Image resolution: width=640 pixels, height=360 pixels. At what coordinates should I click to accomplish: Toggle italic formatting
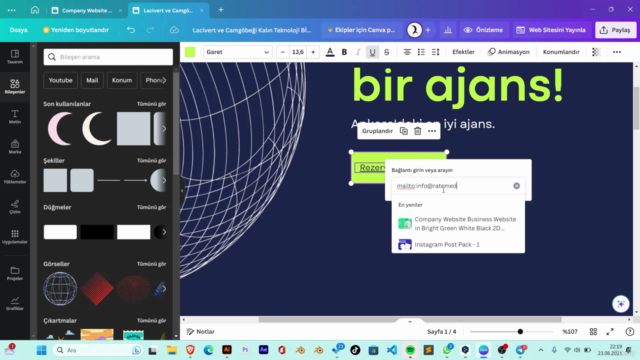pyautogui.click(x=358, y=52)
